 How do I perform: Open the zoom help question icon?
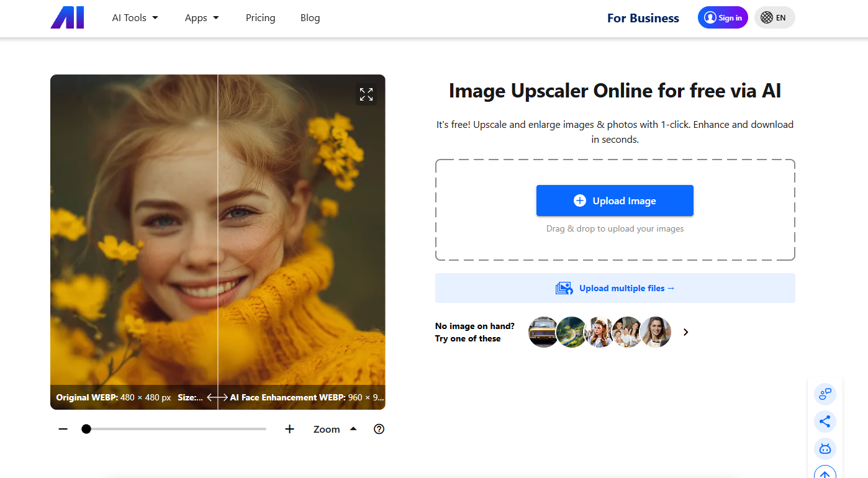coord(379,429)
